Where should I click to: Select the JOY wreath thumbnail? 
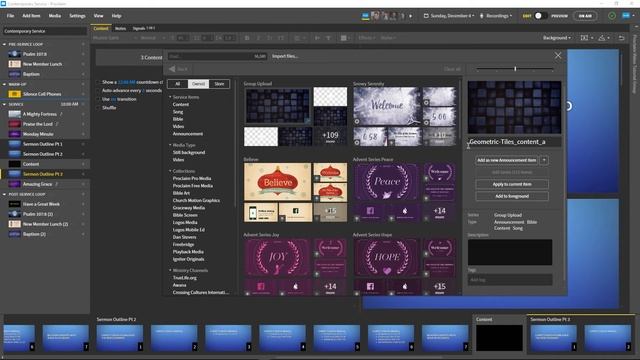pos(278,257)
